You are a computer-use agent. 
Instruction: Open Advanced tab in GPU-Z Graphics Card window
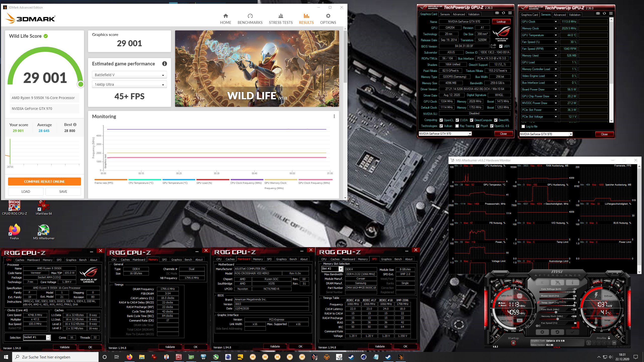coord(459,14)
